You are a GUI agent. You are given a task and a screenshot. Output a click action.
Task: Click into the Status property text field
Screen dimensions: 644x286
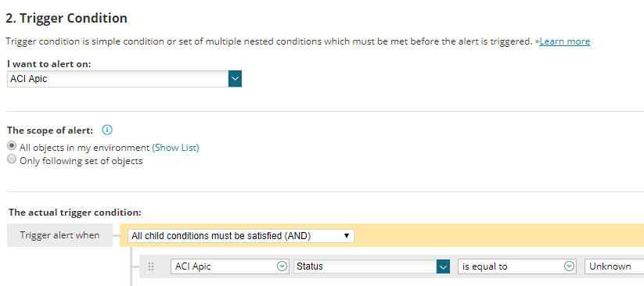(x=365, y=266)
